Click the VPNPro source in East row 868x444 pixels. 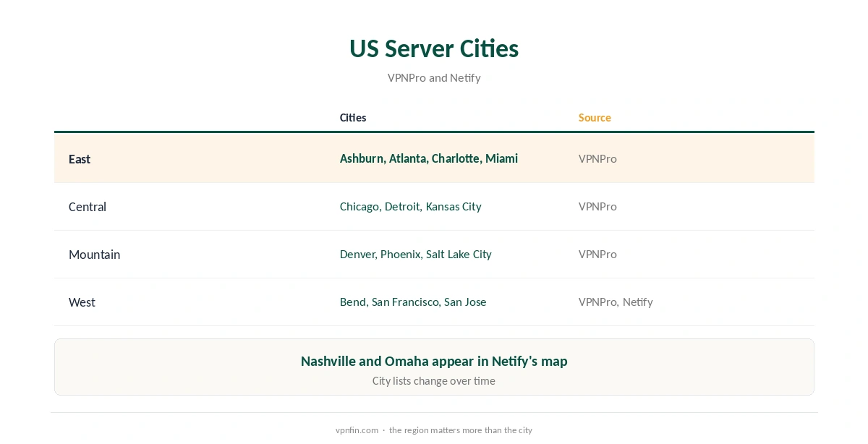pos(597,158)
